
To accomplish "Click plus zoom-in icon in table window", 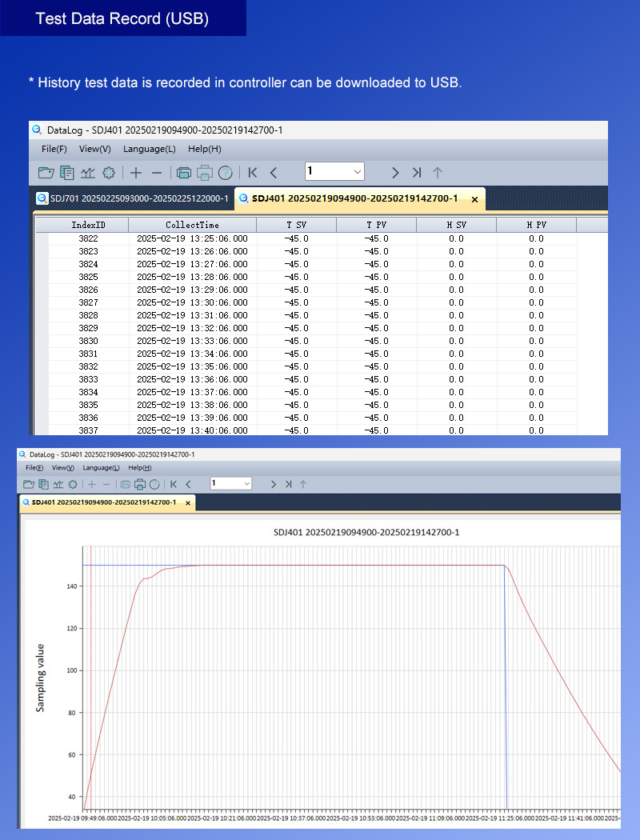I will pyautogui.click(x=136, y=172).
